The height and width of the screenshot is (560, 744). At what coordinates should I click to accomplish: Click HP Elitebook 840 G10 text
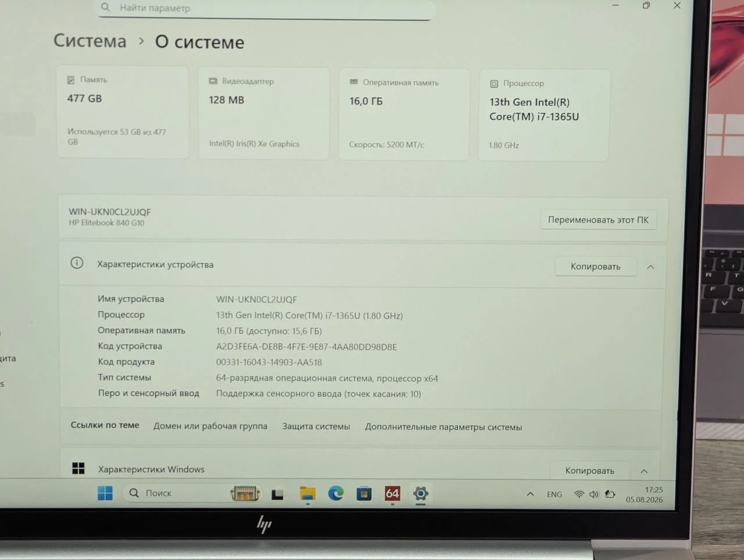pyautogui.click(x=106, y=223)
